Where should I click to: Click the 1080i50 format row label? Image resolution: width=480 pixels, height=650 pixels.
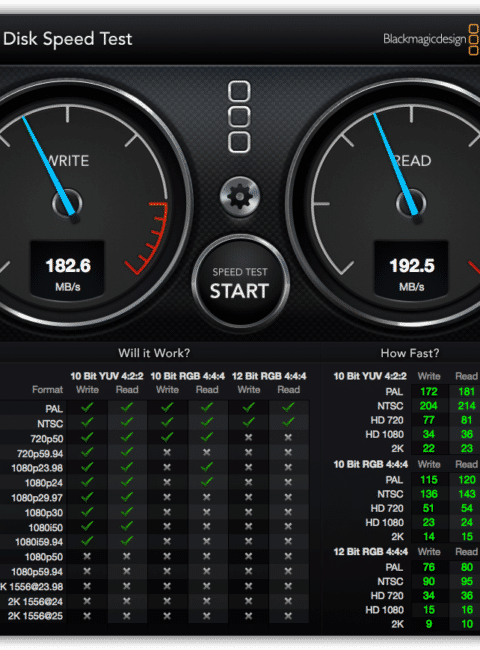(x=46, y=528)
